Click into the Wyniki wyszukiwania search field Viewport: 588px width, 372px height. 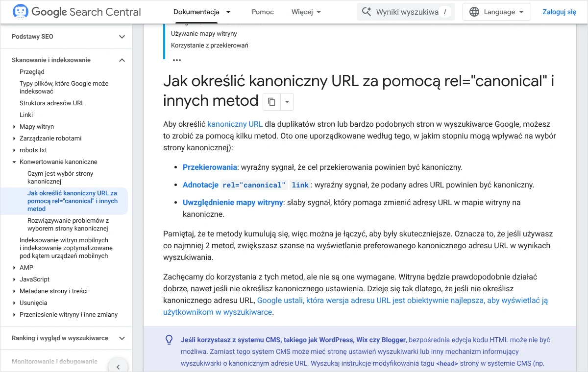point(406,12)
